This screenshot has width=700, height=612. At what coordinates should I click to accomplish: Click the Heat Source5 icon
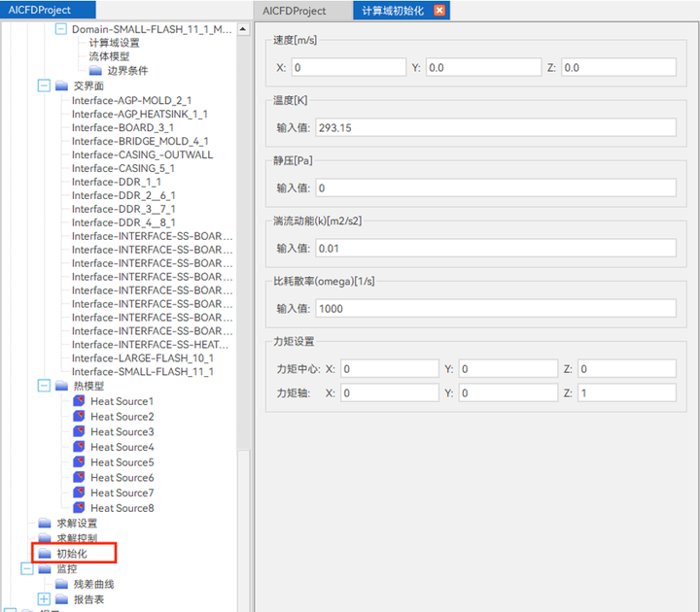79,461
